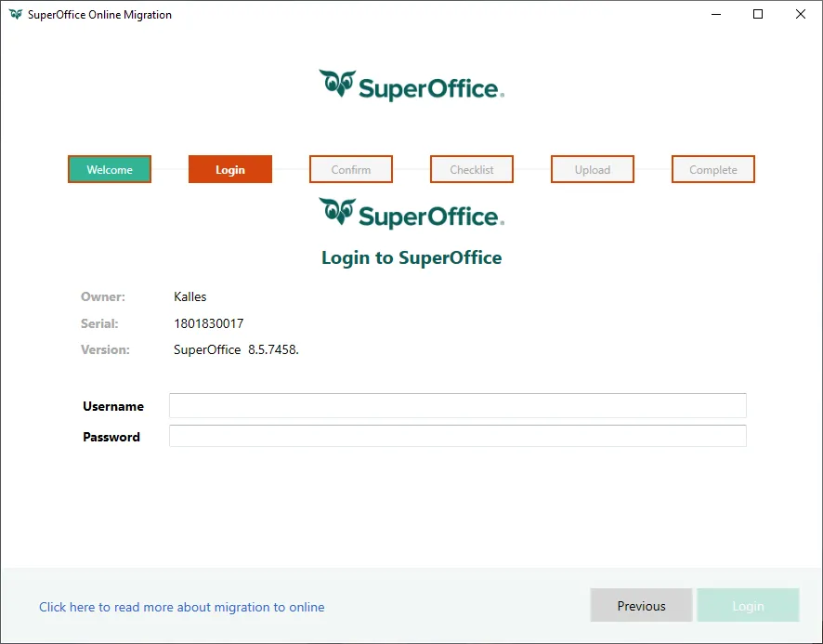Click the SuperOffice logo above the wizard steps
This screenshot has width=823, height=644.
(x=411, y=85)
